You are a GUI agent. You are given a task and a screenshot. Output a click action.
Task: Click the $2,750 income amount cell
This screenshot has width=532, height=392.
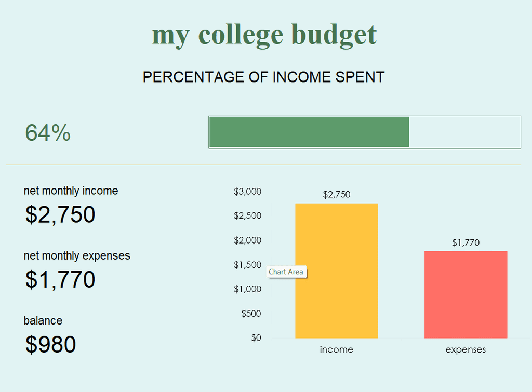click(60, 214)
